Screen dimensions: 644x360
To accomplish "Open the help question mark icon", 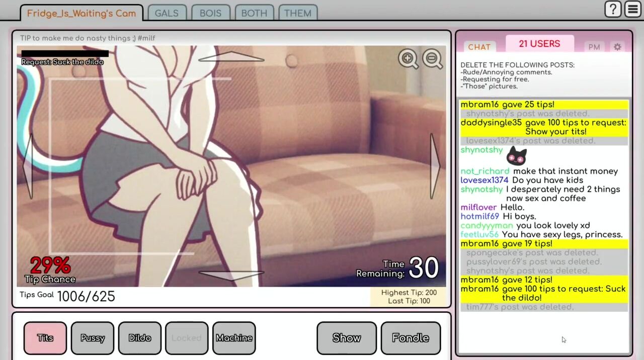I will click(613, 9).
